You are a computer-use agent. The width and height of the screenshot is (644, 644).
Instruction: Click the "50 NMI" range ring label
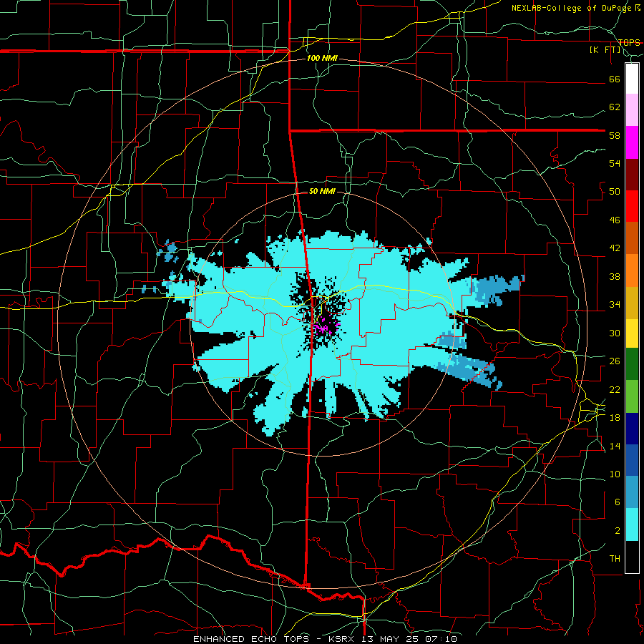tap(322, 191)
